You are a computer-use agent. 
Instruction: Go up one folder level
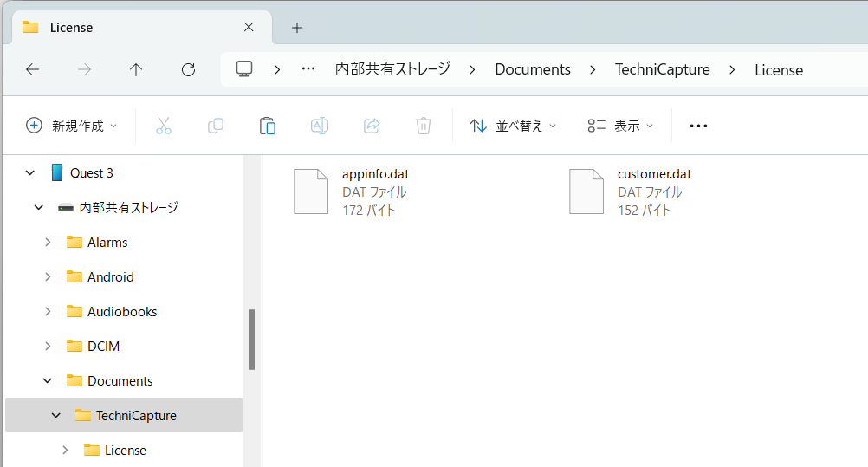tap(136, 69)
